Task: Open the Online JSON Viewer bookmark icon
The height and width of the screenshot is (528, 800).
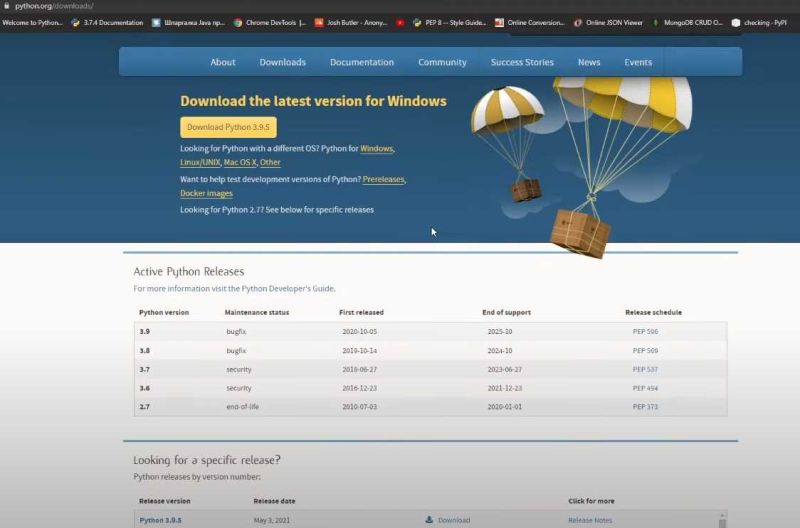Action: [x=578, y=23]
